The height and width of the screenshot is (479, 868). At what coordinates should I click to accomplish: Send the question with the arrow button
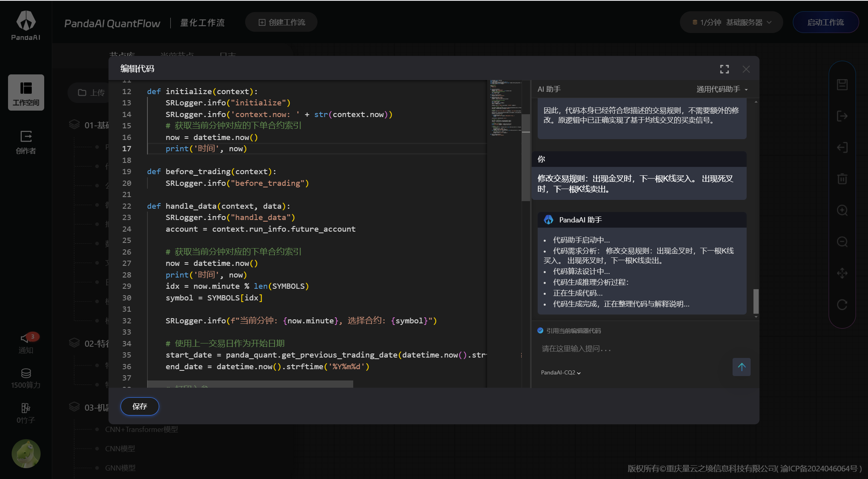(741, 367)
